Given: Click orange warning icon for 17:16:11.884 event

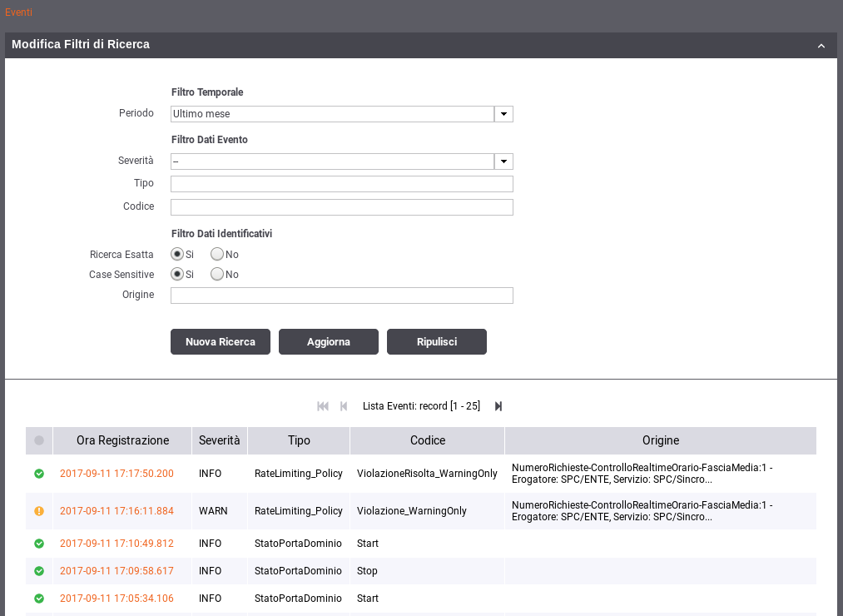Looking at the screenshot, I should (39, 511).
